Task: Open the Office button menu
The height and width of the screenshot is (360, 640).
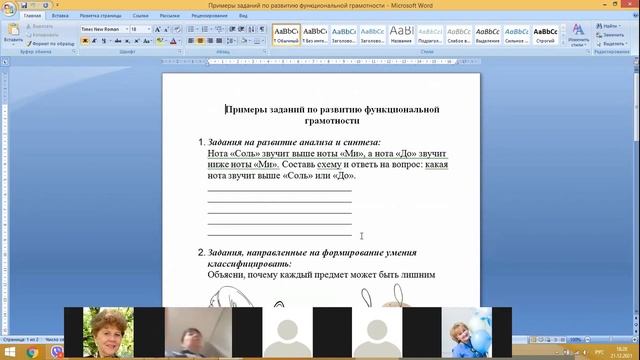Action: click(8, 8)
